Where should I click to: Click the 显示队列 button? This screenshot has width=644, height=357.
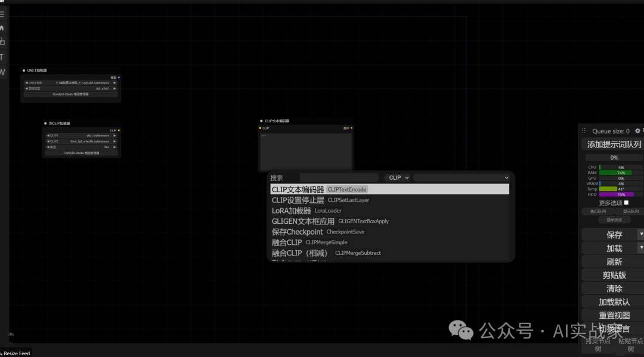click(630, 211)
